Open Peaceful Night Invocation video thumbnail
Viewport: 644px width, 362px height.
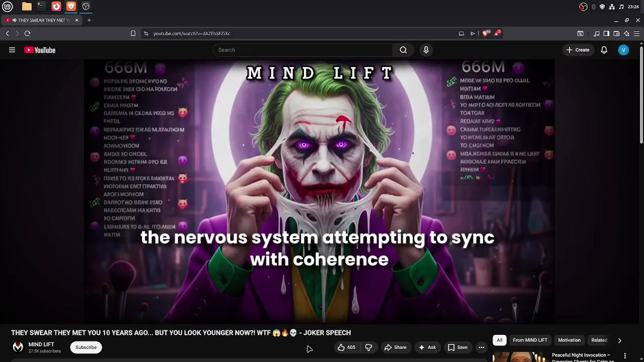(520, 356)
